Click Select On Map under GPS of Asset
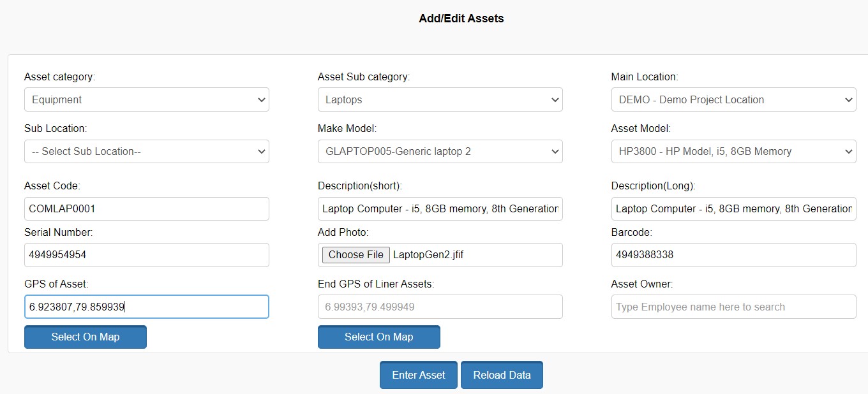This screenshot has height=394, width=868. click(x=86, y=337)
